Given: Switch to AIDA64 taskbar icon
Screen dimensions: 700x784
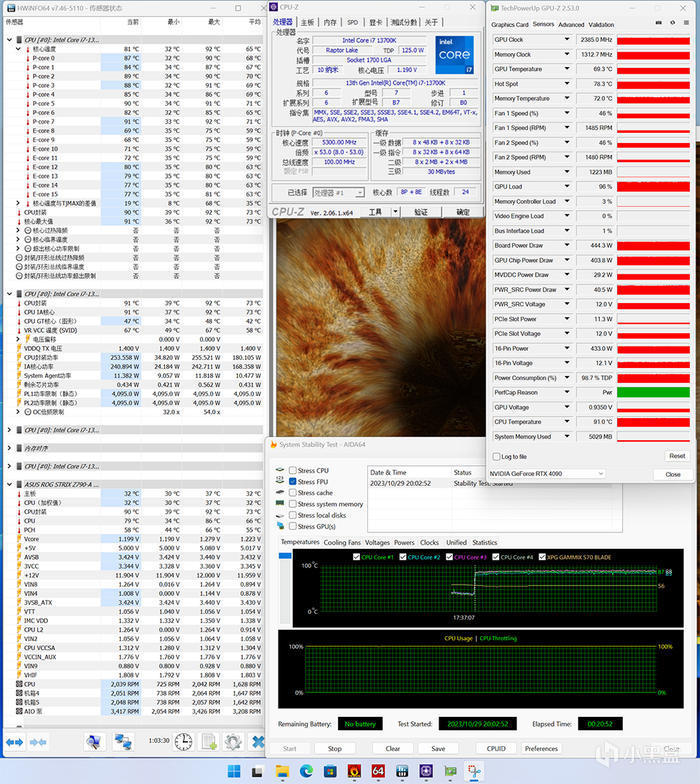Looking at the screenshot, I should click(378, 771).
